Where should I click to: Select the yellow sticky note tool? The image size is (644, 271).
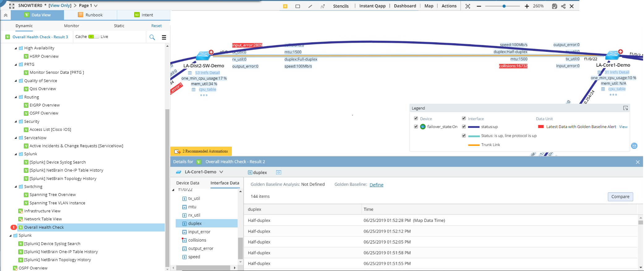click(285, 6)
